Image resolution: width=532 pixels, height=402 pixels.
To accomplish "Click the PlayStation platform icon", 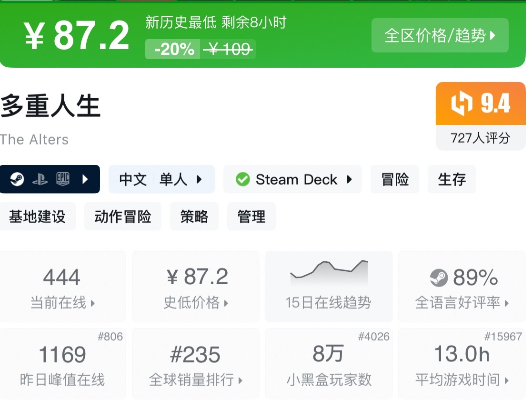I will click(40, 179).
